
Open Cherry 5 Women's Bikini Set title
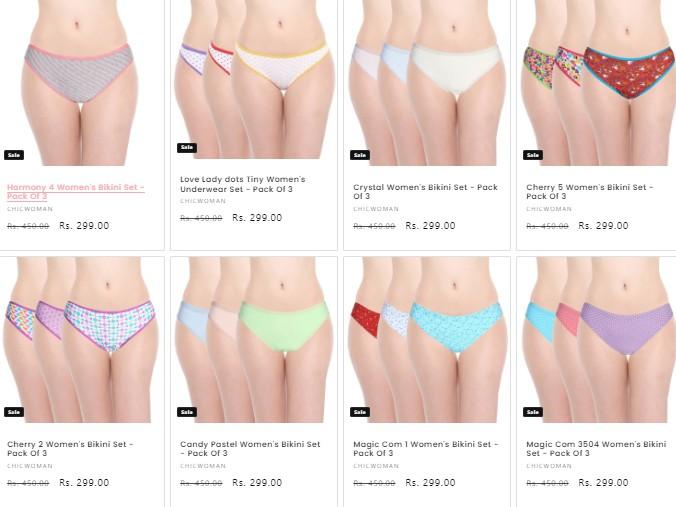point(589,191)
